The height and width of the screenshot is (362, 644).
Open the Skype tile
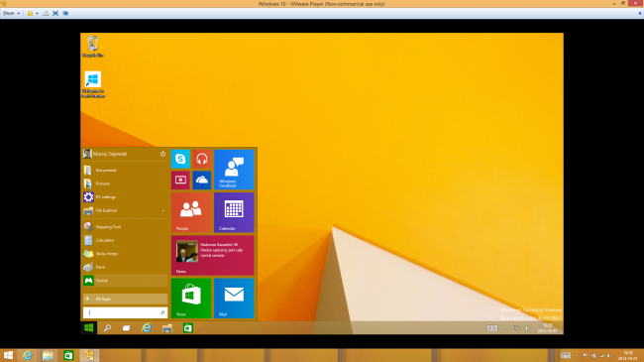pos(180,159)
